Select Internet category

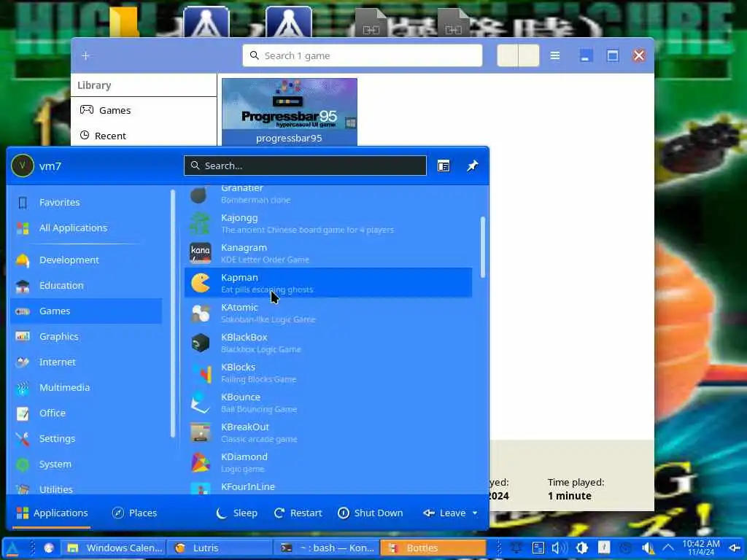click(86, 362)
